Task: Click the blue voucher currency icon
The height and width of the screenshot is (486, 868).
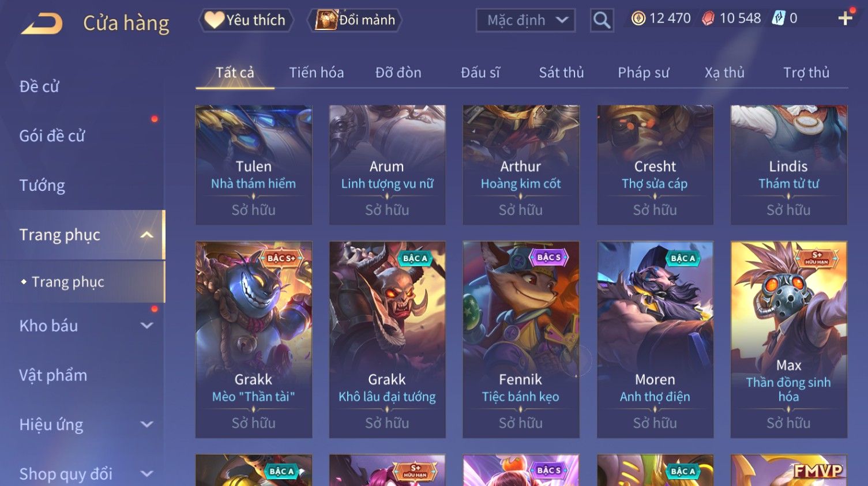Action: [779, 18]
